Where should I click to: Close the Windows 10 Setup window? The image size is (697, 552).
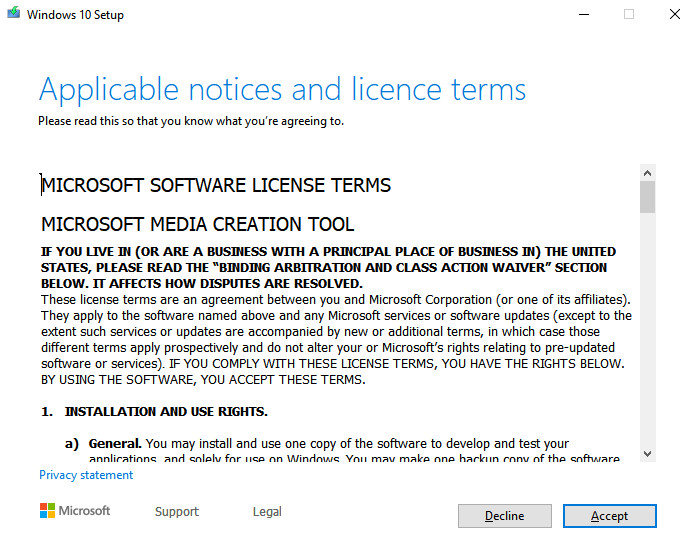point(674,14)
